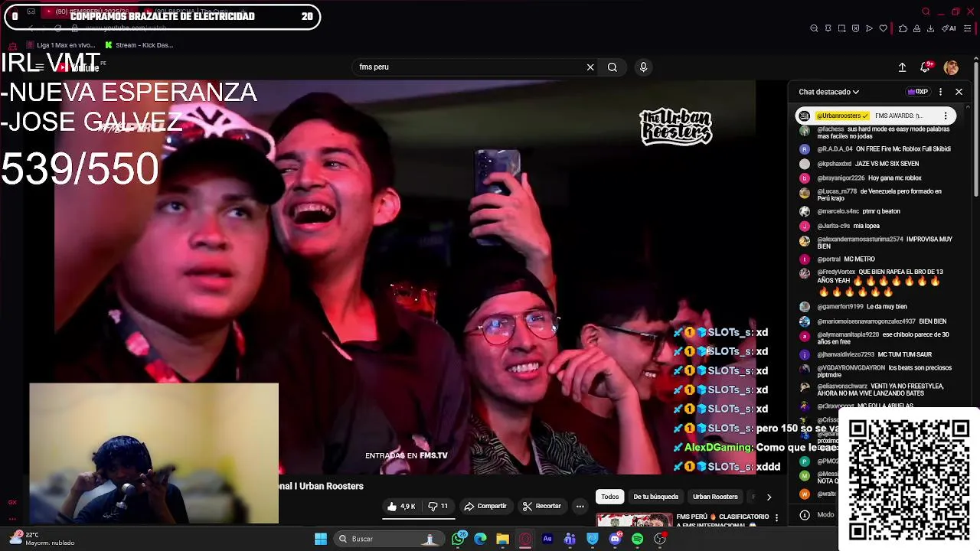Clear the search text with the X icon
Image resolution: width=980 pixels, height=551 pixels.
590,67
